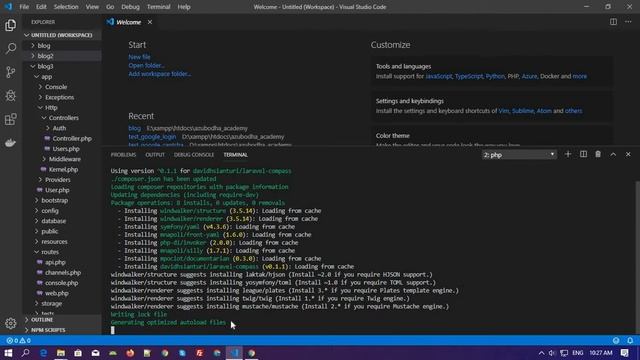640x360 pixels.
Task: Click the Open folder... link
Action: coord(146,65)
